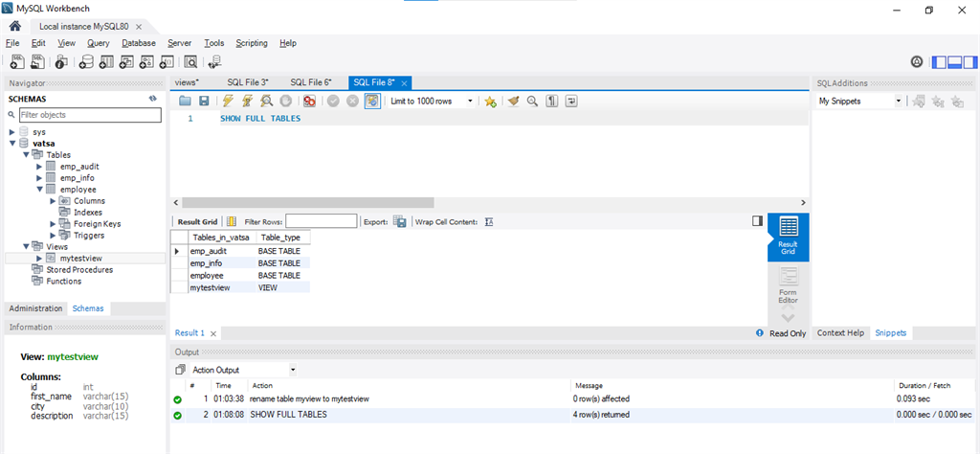
Task: Run EXPLAIN on the current statement
Action: click(x=266, y=101)
